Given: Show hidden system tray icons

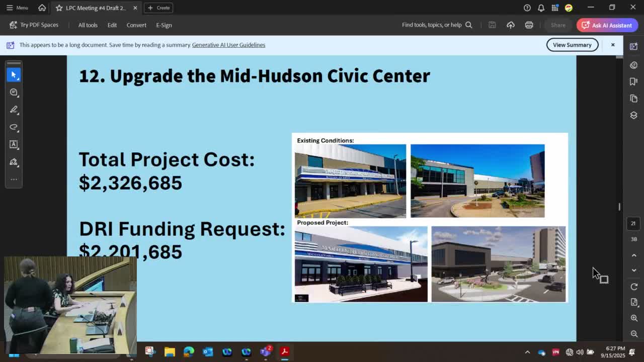Looking at the screenshot, I should 527,352.
